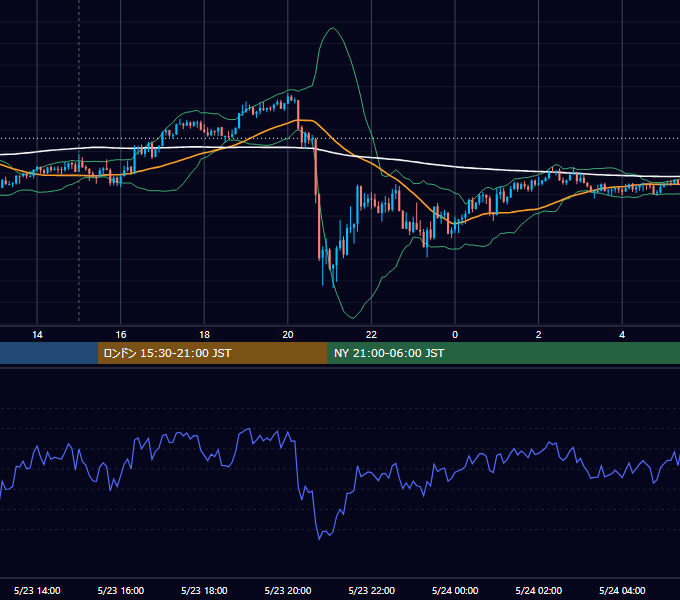This screenshot has width=680, height=600.
Task: Click the 5/23 16:00 time label
Action: pos(121,590)
